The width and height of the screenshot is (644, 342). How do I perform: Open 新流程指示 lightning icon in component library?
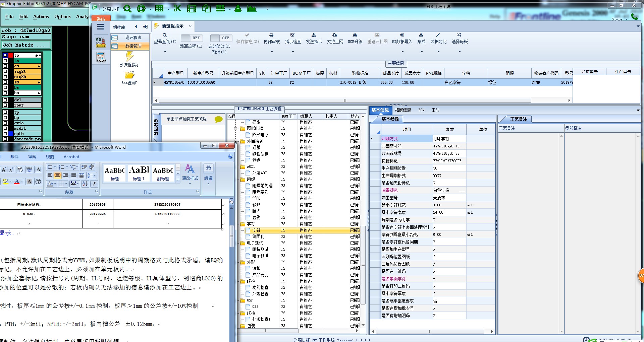click(129, 56)
